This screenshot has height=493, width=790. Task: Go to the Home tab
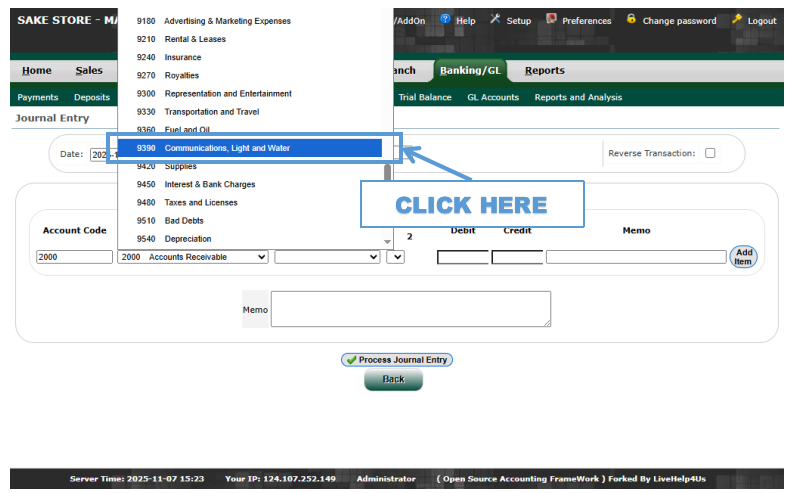(37, 71)
